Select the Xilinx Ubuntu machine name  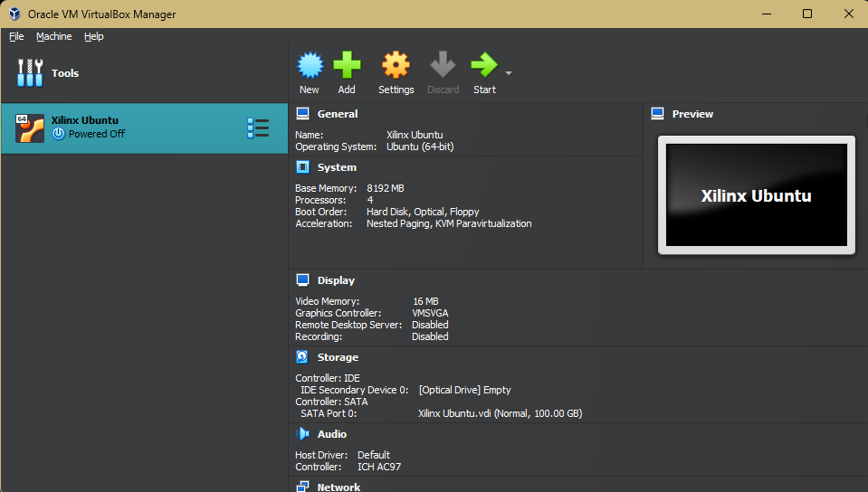click(85, 120)
